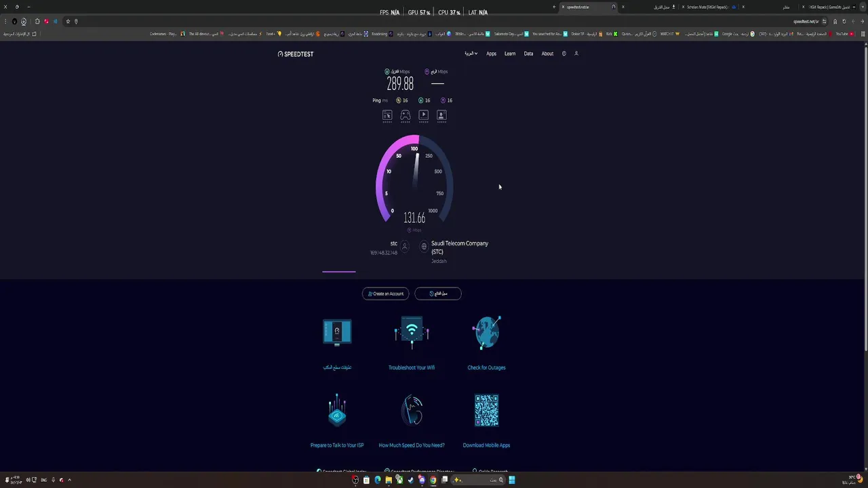Click the Create an Account button
The width and height of the screenshot is (868, 488).
tap(386, 293)
